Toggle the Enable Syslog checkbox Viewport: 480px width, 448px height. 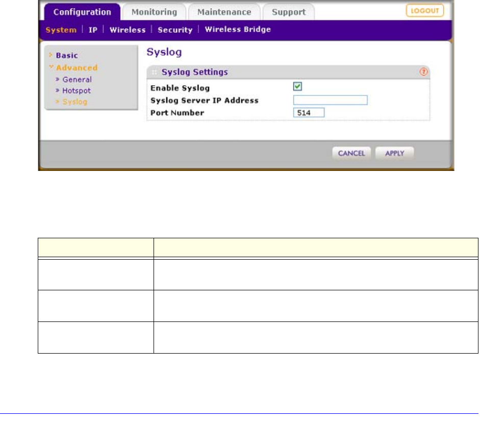pos(297,87)
